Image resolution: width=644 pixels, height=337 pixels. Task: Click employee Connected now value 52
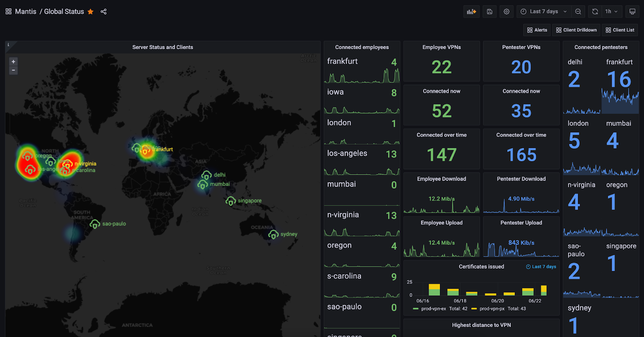point(442,111)
